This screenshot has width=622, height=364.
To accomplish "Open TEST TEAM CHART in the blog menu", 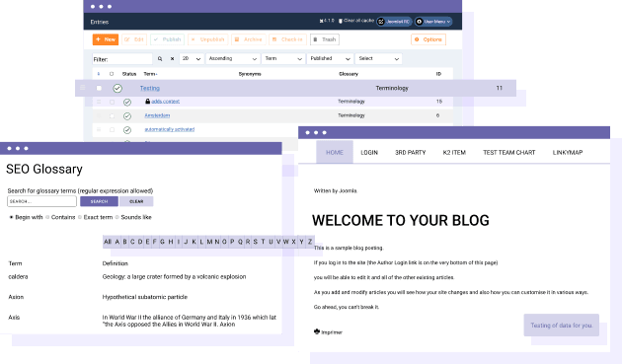I will [x=508, y=152].
